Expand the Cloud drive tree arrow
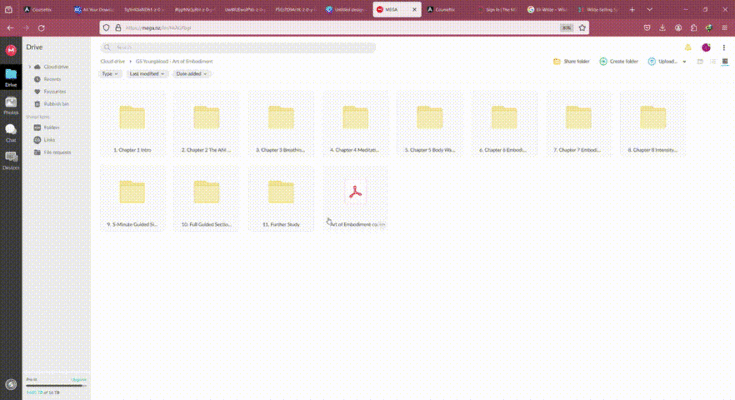735x400 pixels. click(30, 67)
